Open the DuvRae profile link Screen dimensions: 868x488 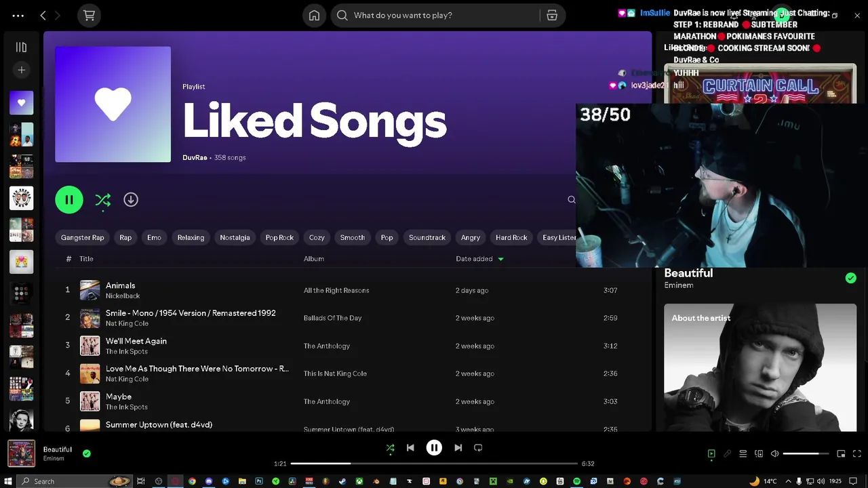[x=195, y=158]
